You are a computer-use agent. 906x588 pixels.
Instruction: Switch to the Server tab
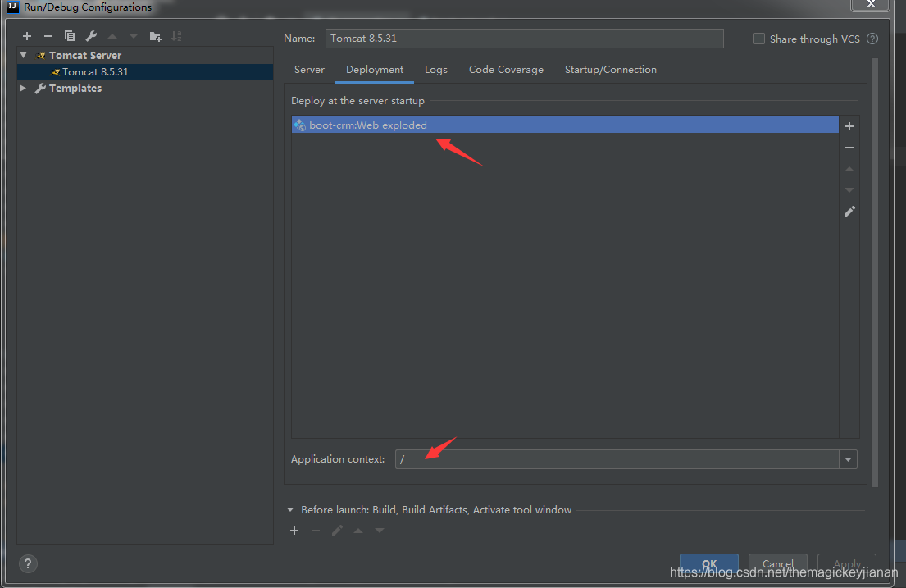point(309,70)
